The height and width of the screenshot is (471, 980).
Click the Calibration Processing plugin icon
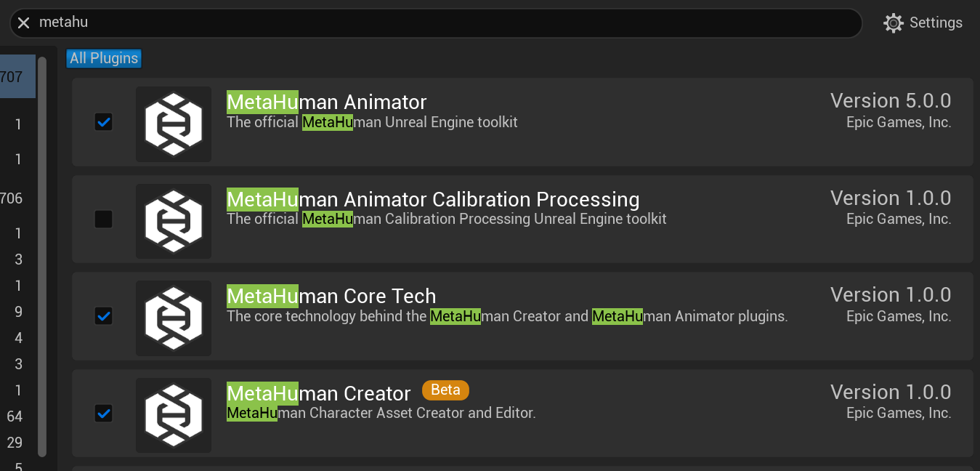point(174,221)
